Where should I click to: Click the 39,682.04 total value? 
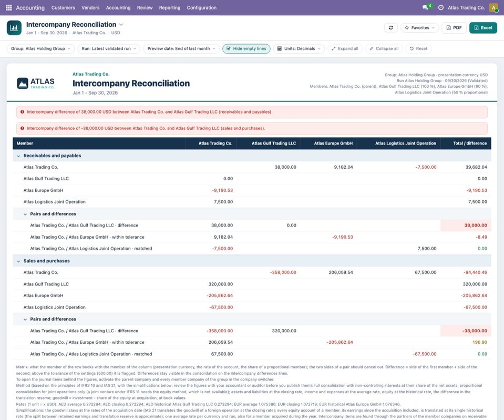click(476, 167)
